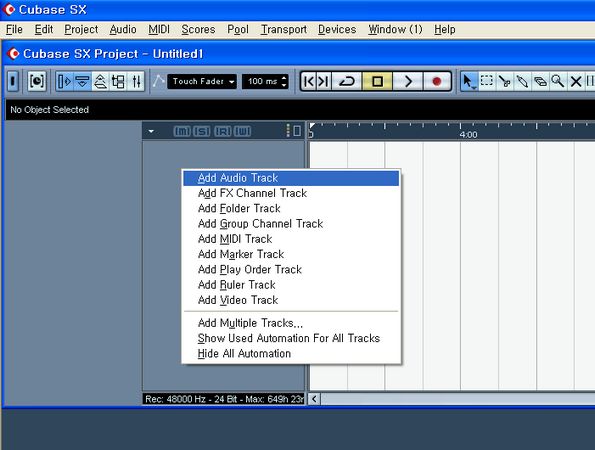
Task: Toggle the Show Event Infoline button
Action: point(82,81)
